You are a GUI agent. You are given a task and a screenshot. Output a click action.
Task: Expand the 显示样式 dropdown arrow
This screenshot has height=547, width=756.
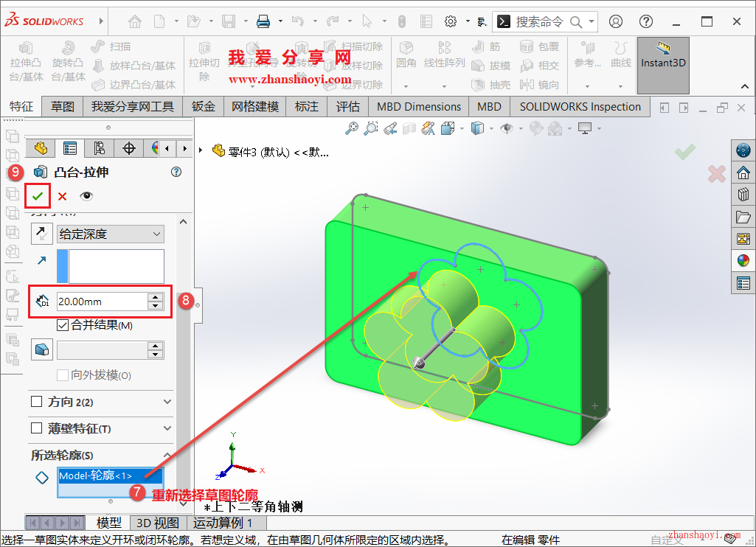pyautogui.click(x=491, y=128)
